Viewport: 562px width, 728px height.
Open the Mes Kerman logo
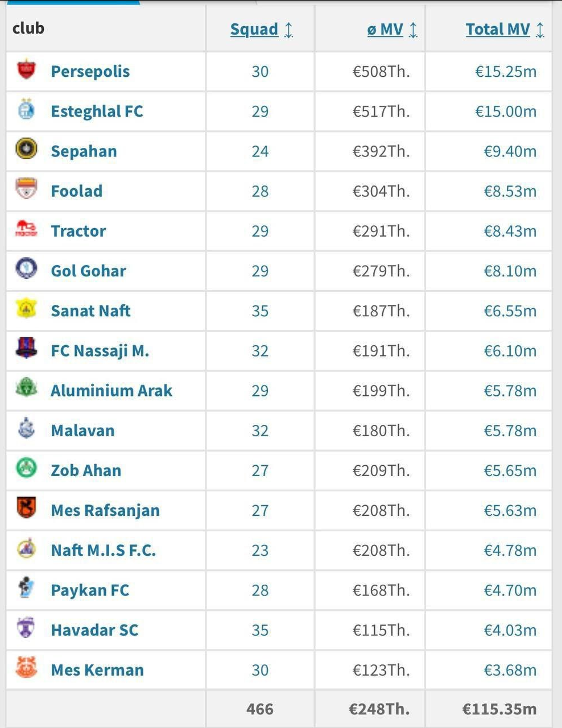25,669
